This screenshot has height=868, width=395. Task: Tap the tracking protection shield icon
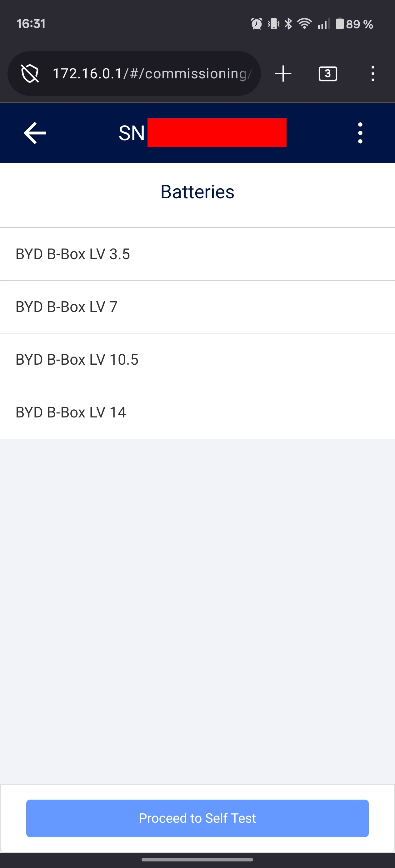(30, 73)
